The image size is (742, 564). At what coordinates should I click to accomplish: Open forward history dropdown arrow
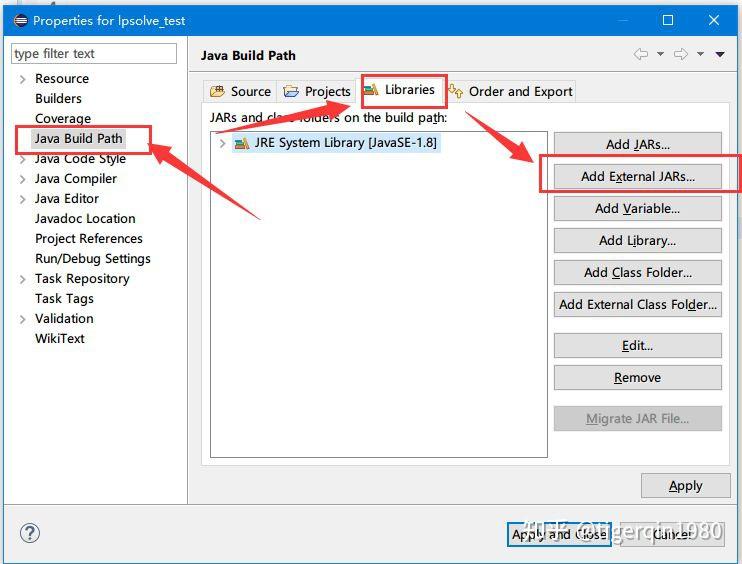click(700, 54)
